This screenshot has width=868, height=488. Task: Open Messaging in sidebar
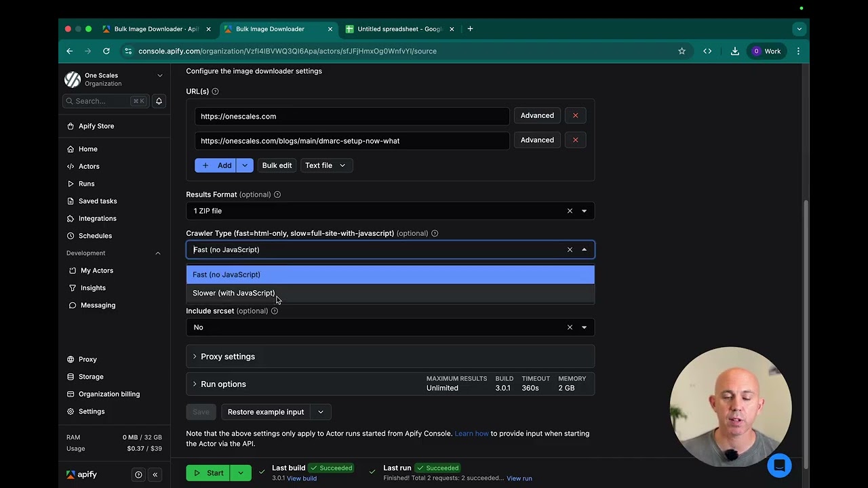click(x=98, y=305)
